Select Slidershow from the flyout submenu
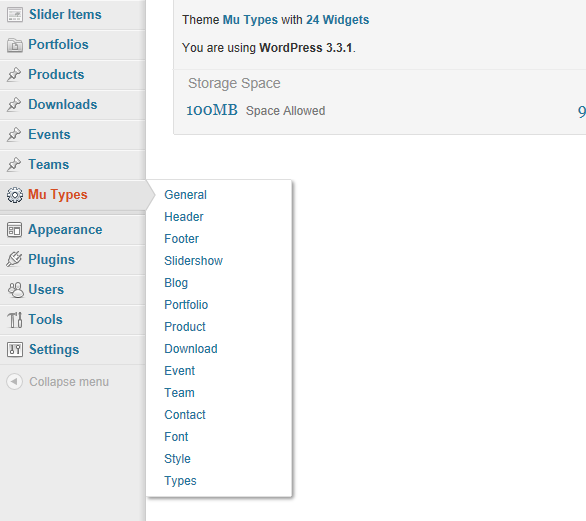 tap(194, 261)
